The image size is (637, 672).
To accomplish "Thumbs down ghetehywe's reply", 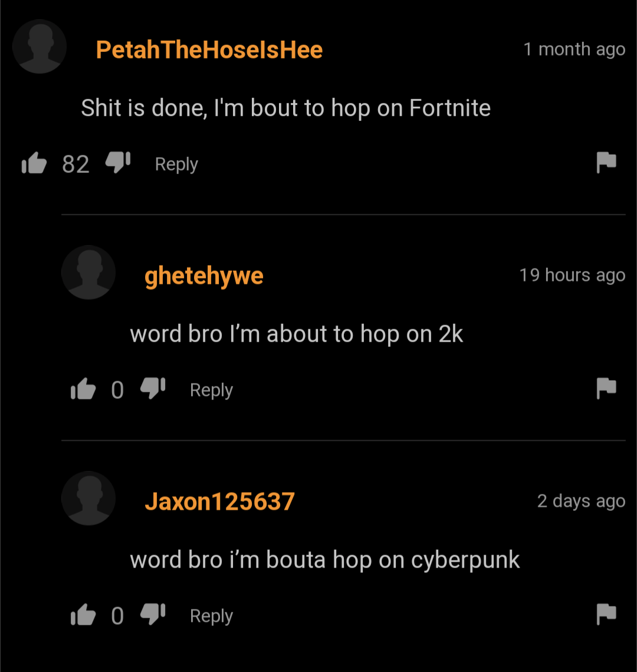I will pos(153,388).
